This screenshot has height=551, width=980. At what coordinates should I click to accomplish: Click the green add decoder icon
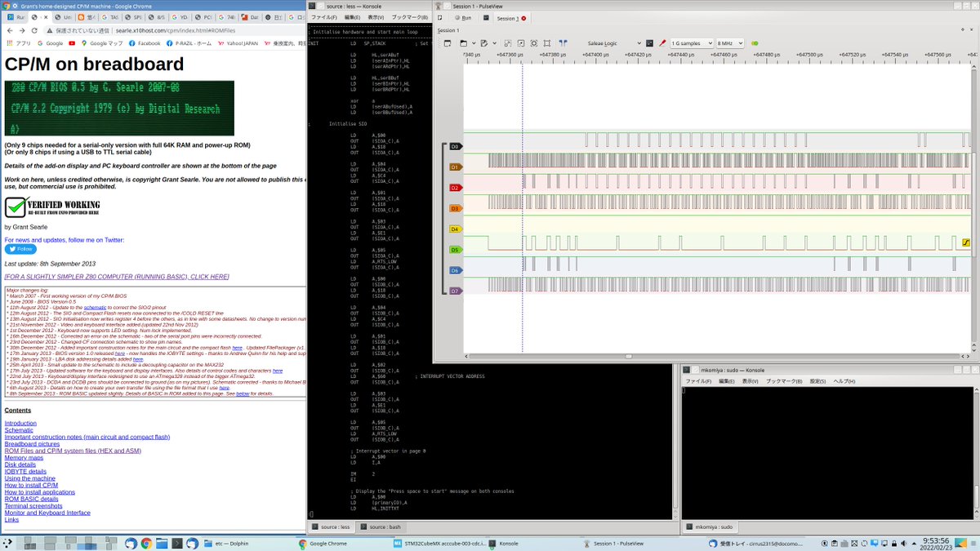(755, 42)
